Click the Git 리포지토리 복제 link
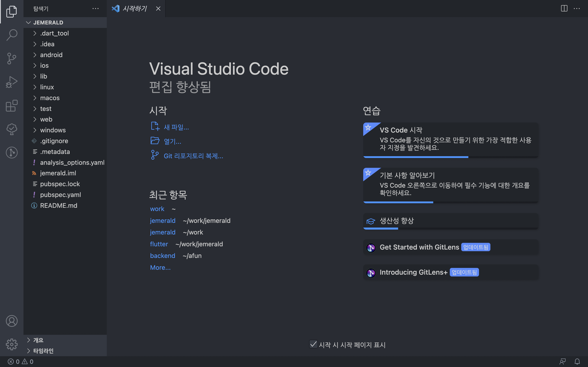This screenshot has width=588, height=367. (x=193, y=156)
